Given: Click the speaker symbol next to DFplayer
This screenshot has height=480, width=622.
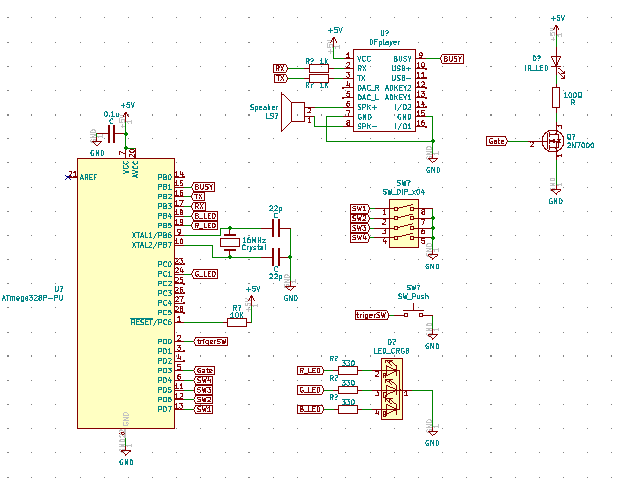Looking at the screenshot, I should pos(294,112).
